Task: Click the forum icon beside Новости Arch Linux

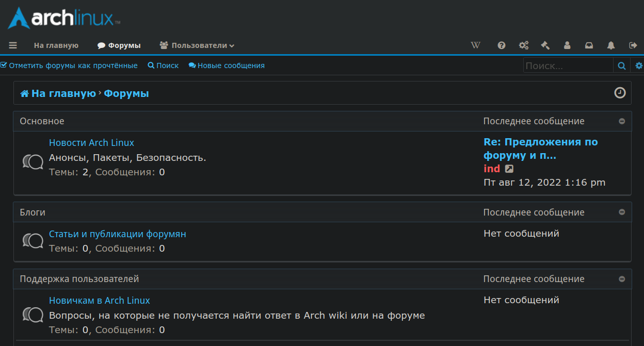Action: click(x=33, y=162)
